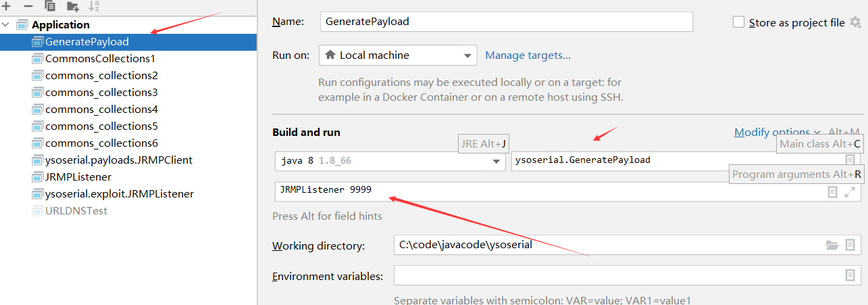Collapse the Application tree node
The height and width of the screenshot is (305, 868).
(x=6, y=25)
